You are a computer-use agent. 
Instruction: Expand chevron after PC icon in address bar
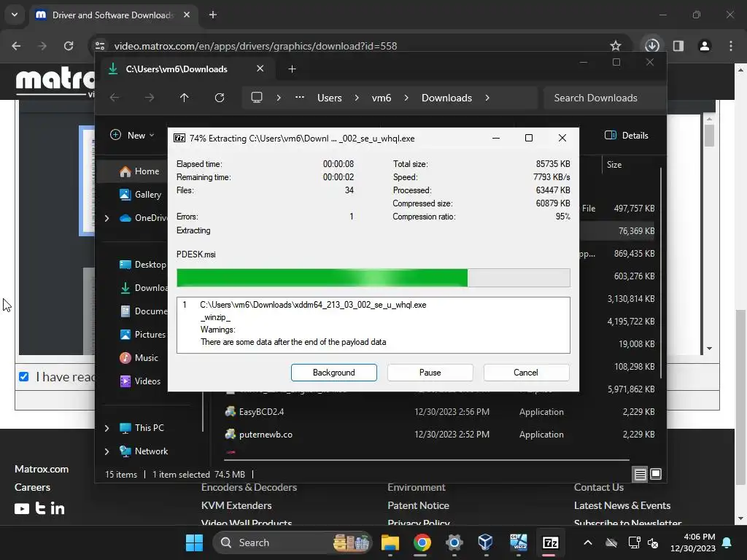click(279, 98)
